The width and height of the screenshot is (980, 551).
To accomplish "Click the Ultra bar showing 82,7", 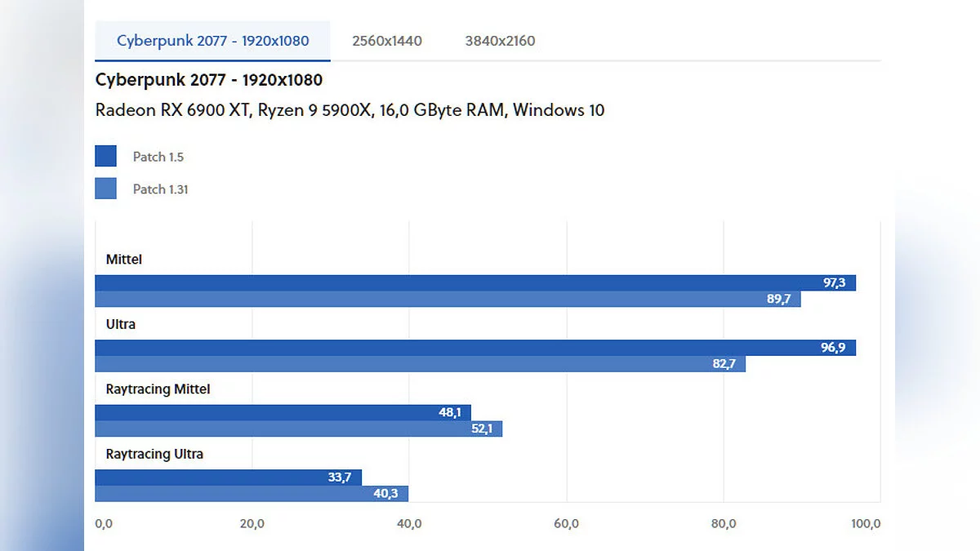I will pyautogui.click(x=421, y=364).
